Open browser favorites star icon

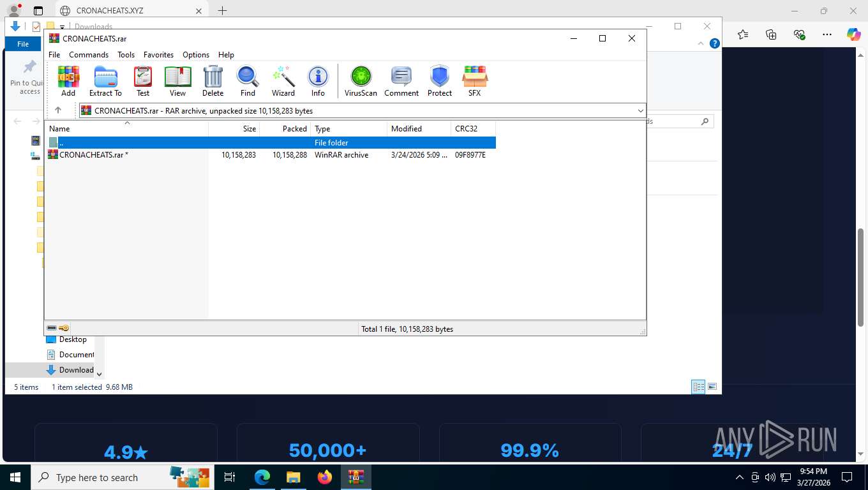[x=743, y=34]
